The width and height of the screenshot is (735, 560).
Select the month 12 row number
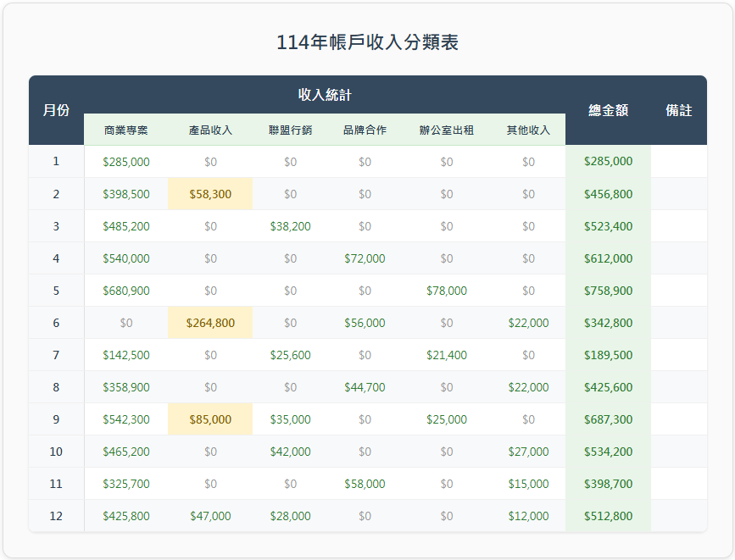pos(56,516)
